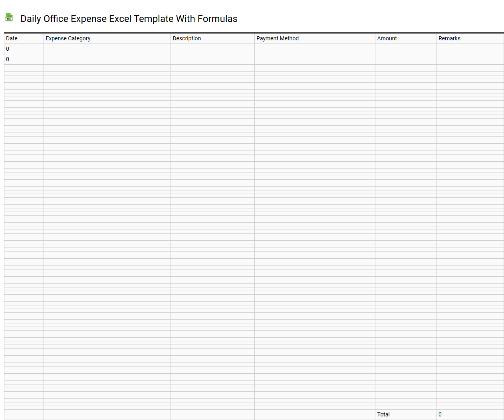Select the Amount column header

pyautogui.click(x=387, y=38)
